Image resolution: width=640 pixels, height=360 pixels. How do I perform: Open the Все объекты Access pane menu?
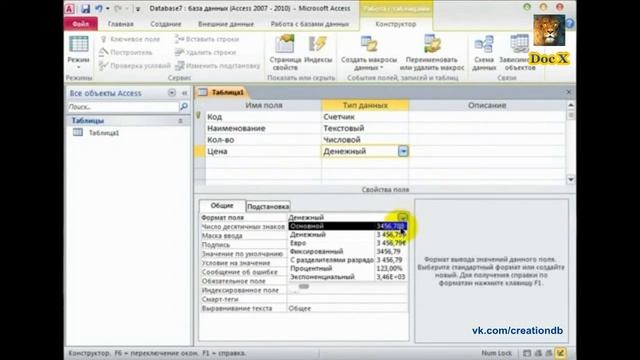(172, 93)
